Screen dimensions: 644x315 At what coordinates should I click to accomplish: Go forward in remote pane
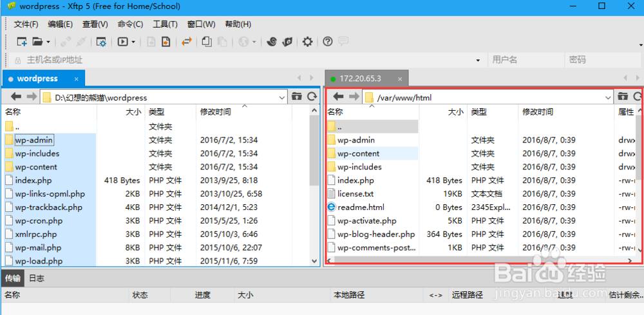(354, 97)
